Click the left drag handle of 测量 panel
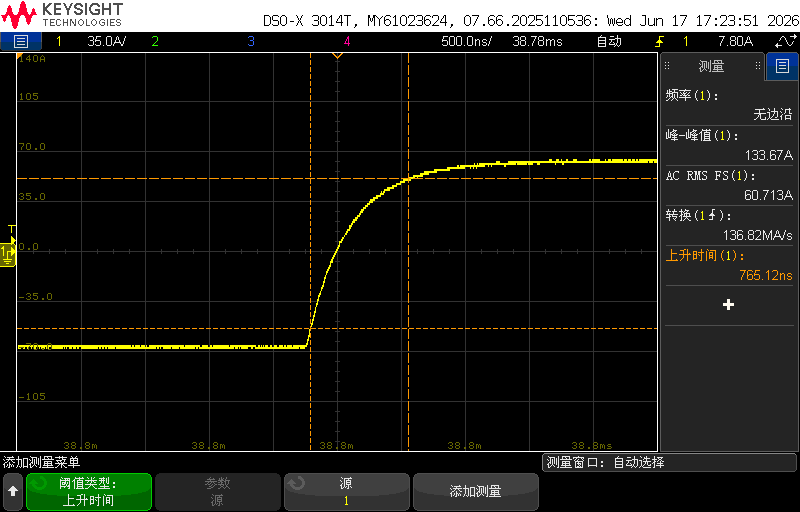Image resolution: width=800 pixels, height=512 pixels. tap(667, 66)
